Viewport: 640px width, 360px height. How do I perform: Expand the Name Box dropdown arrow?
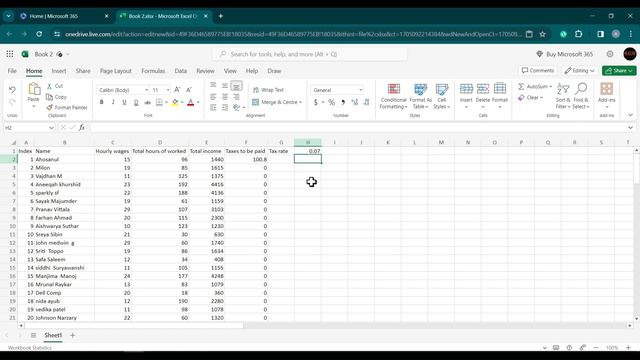coord(51,128)
